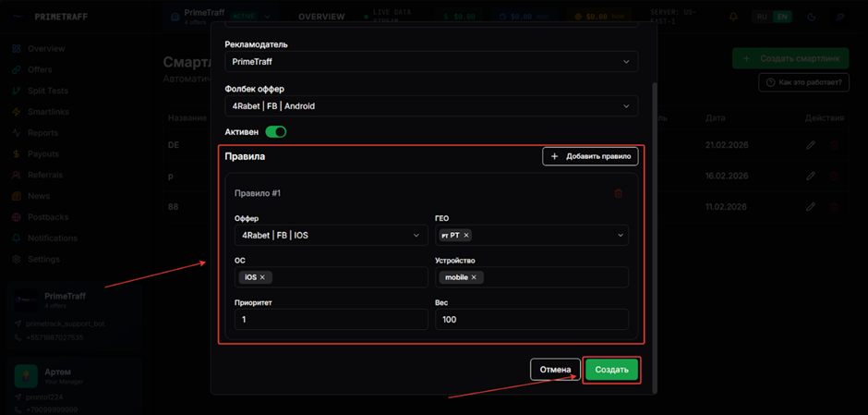Remove the mobile tag from Устройство
Screen dimensions: 868x415
(474, 277)
